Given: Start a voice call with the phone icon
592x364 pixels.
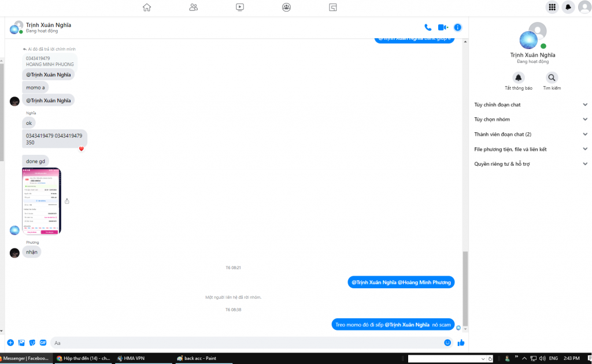Looking at the screenshot, I should [428, 27].
